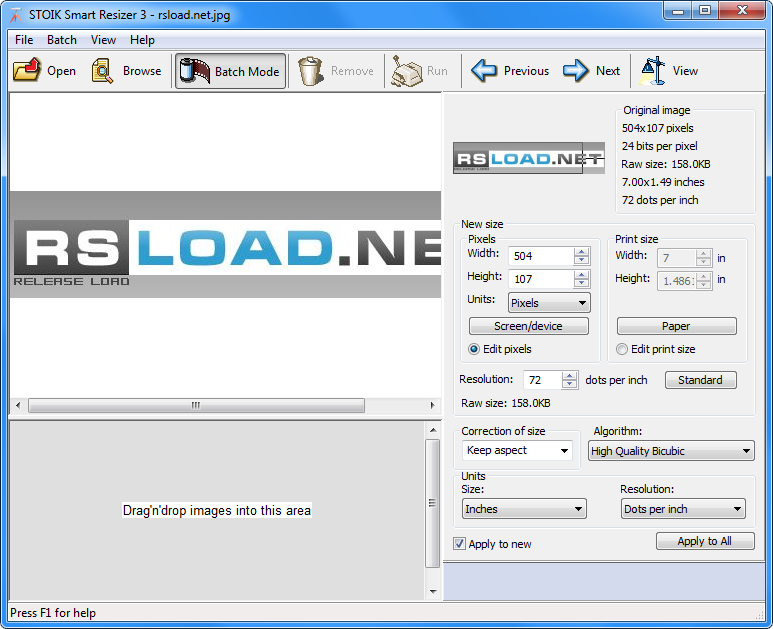Click the Raw size: 158.0KB text under Resolution
773x629 pixels.
(506, 403)
